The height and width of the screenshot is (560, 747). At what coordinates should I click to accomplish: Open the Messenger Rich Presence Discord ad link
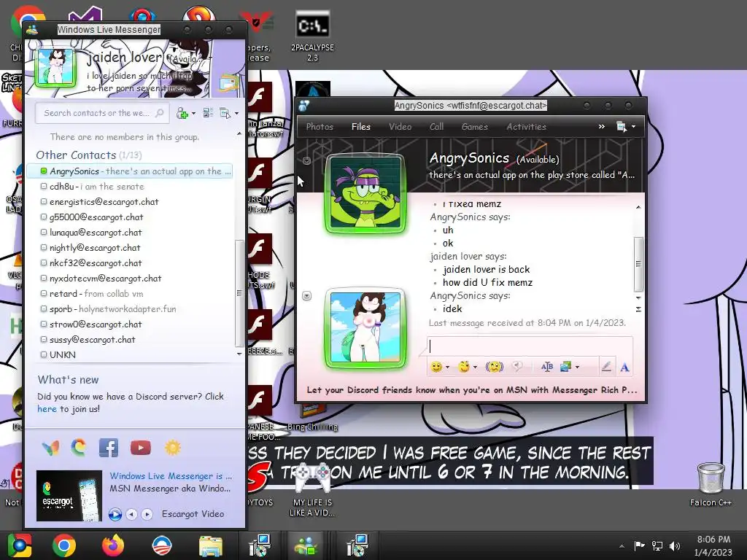pos(472,390)
